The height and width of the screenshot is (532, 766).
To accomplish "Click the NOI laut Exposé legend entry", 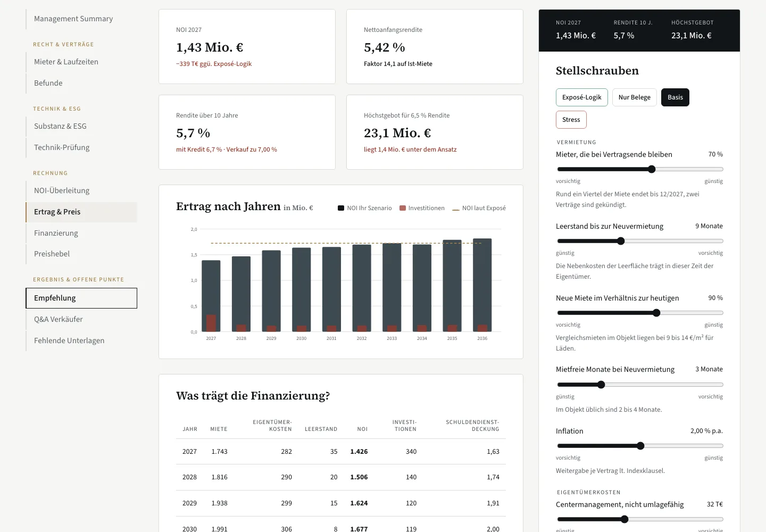I will [x=479, y=208].
